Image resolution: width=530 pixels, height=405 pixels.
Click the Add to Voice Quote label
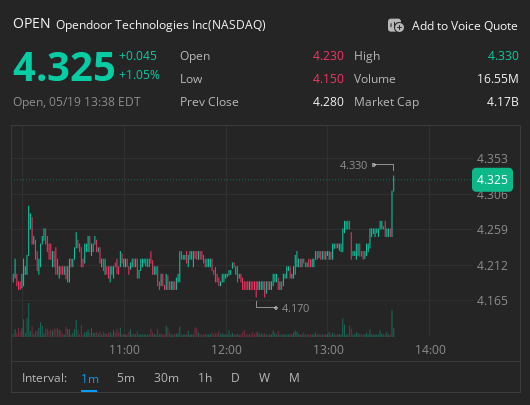tap(464, 26)
